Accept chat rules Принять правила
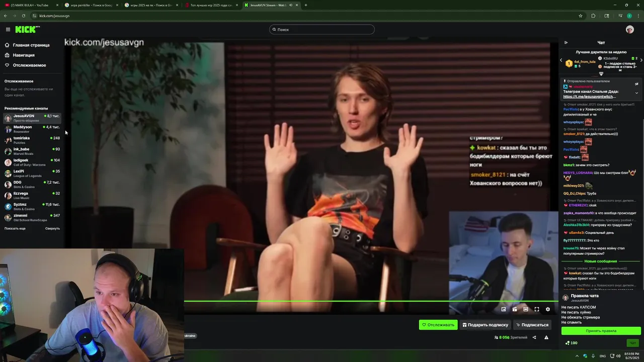This screenshot has width=644, height=362. coord(601,331)
